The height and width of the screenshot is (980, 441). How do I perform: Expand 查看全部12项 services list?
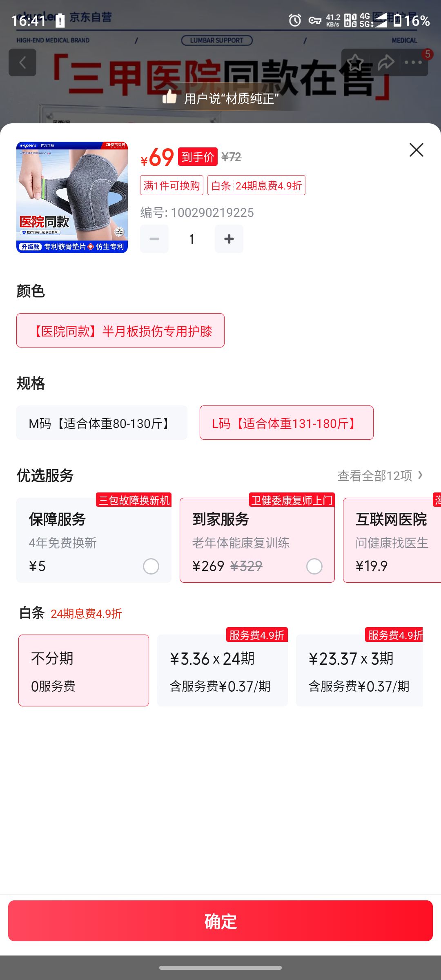[x=380, y=476]
